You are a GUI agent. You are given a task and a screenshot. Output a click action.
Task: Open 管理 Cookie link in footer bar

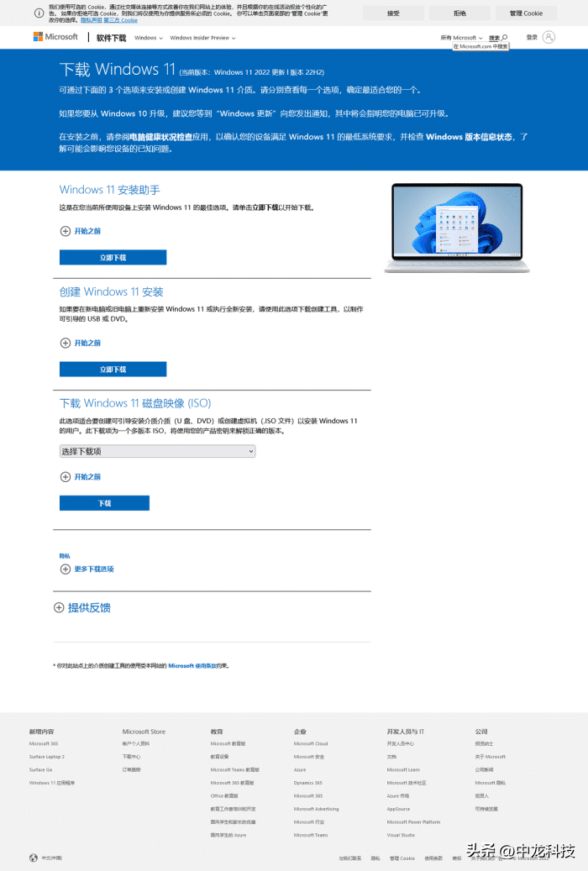coord(402,858)
